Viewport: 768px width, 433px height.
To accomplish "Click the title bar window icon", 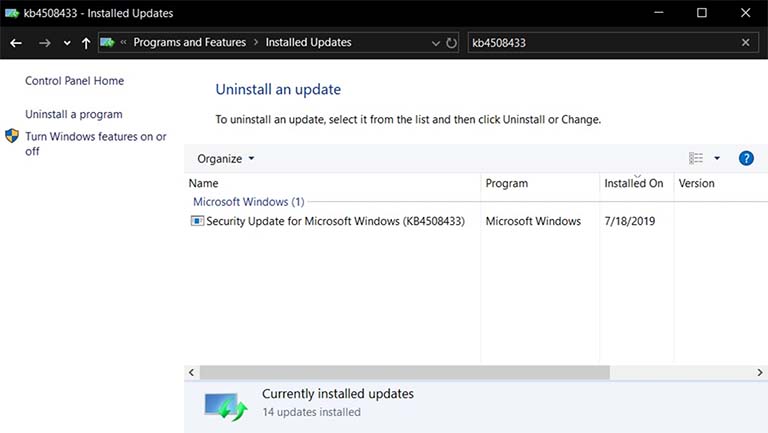I will click(x=12, y=13).
